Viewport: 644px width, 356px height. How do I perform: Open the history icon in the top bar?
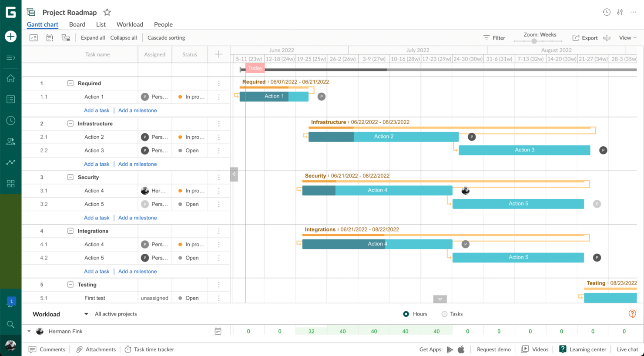point(606,12)
